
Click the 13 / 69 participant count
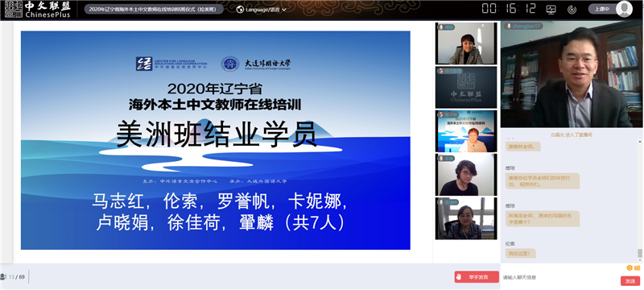[x=17, y=277]
